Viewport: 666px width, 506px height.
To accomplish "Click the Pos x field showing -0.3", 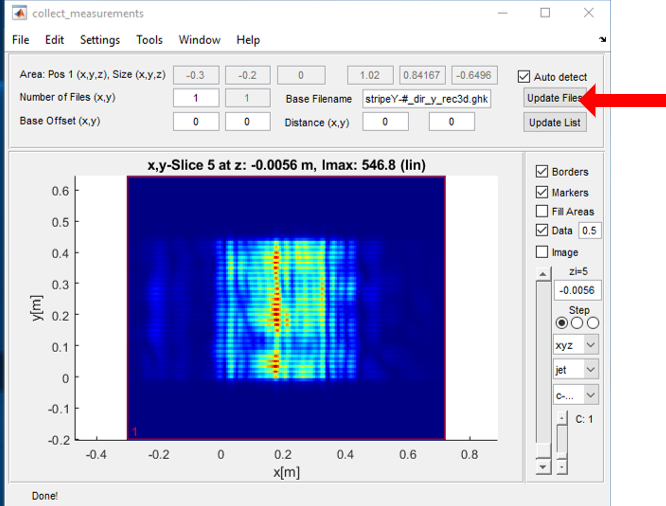I will coord(196,75).
